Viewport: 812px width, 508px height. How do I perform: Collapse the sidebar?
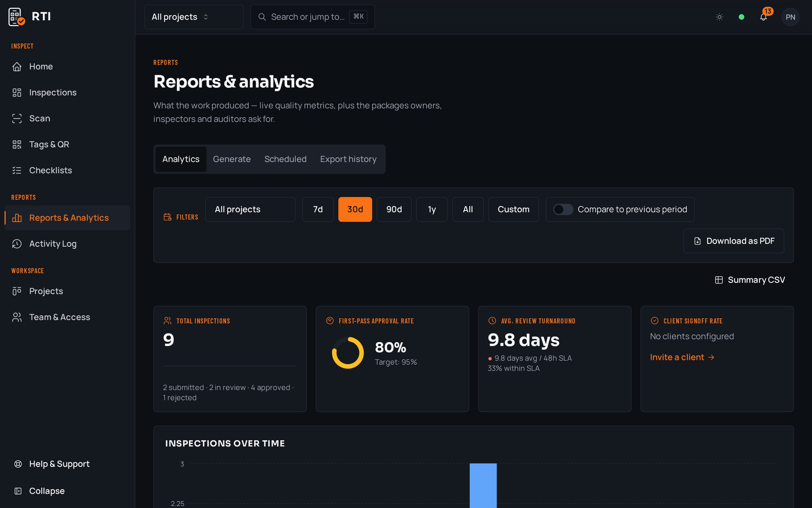pos(67,491)
